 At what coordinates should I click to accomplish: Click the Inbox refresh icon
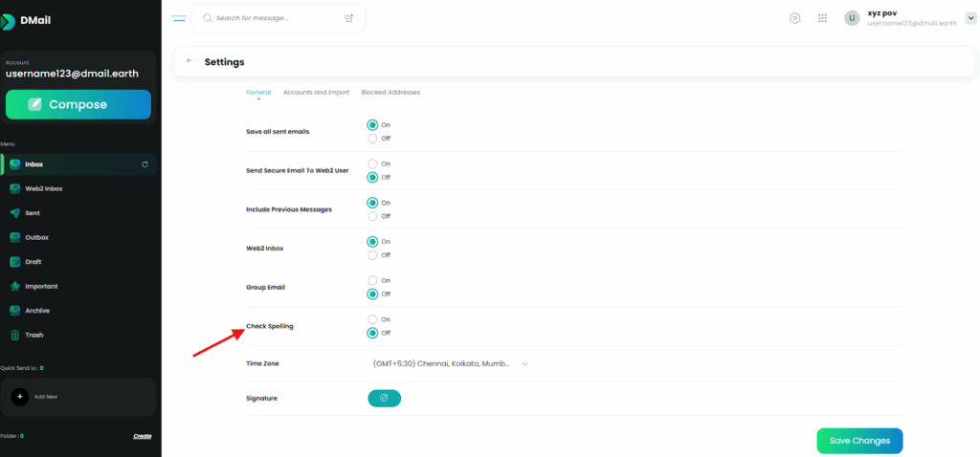click(x=145, y=164)
